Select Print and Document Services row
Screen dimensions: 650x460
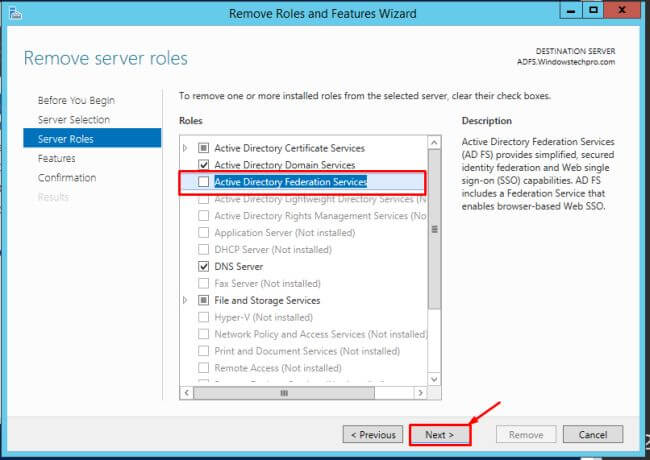[307, 351]
